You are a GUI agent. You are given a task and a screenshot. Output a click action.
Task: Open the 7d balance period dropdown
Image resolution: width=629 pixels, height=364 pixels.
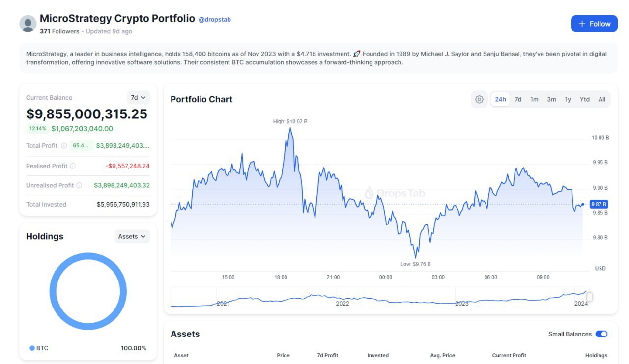(139, 98)
